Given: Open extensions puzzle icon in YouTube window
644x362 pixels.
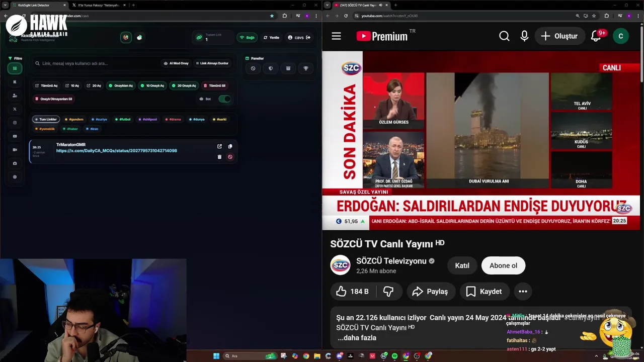Looking at the screenshot, I should point(606,16).
